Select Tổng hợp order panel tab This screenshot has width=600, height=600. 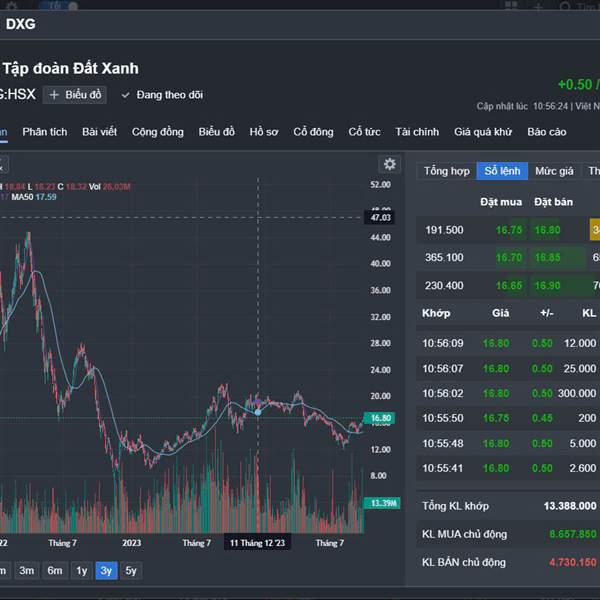pos(447,171)
